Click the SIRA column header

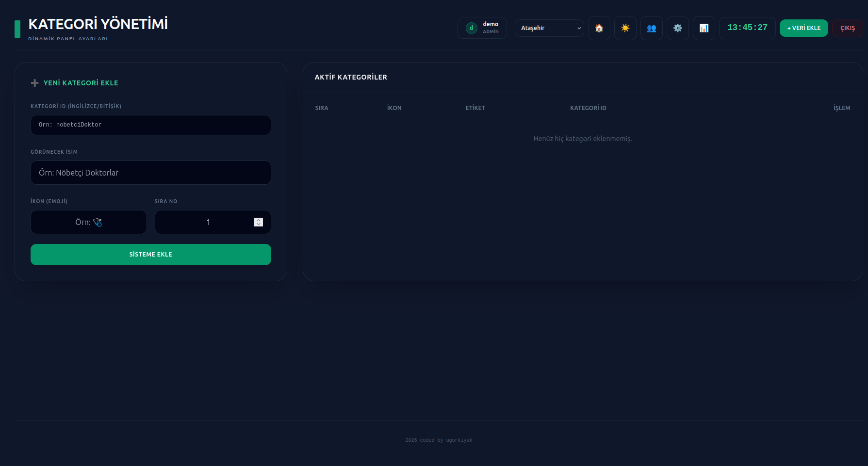(322, 108)
